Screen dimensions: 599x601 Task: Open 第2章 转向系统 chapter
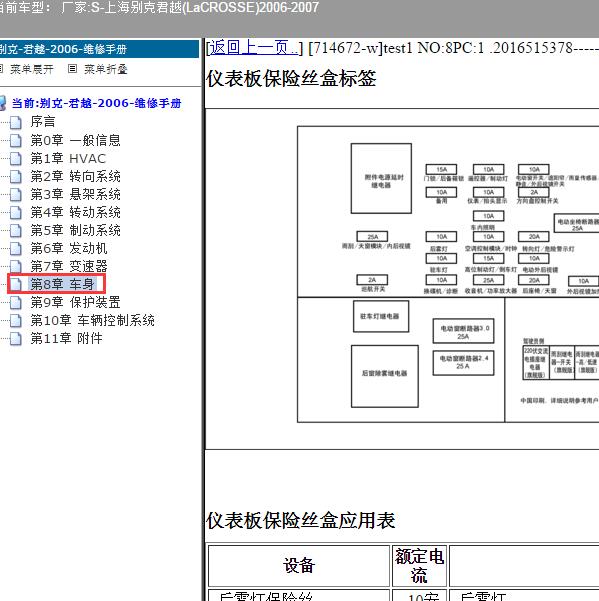[x=75, y=176]
